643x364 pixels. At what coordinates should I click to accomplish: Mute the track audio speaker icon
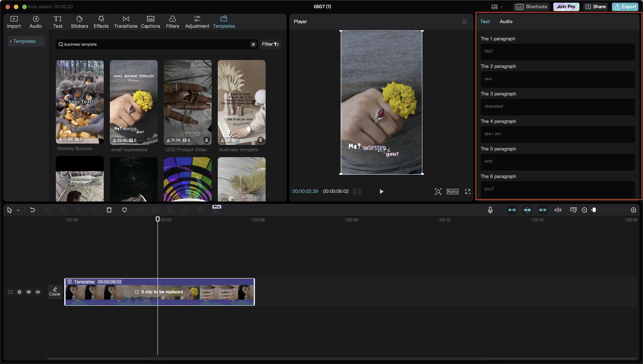38,292
